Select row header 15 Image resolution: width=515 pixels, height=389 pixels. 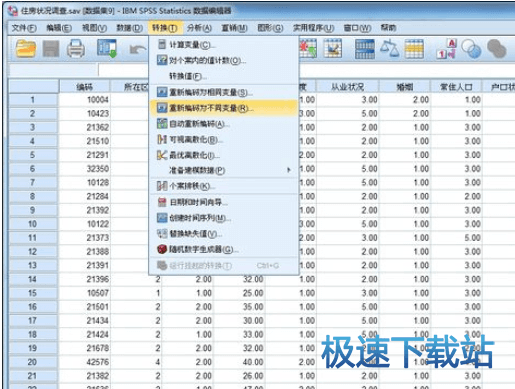(x=33, y=293)
